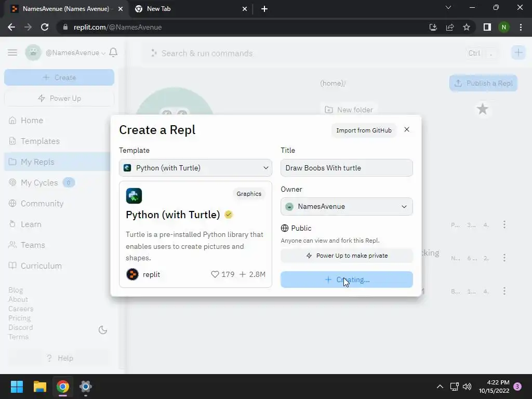
Task: Open Curriculum in the sidebar
Action: [35, 265]
